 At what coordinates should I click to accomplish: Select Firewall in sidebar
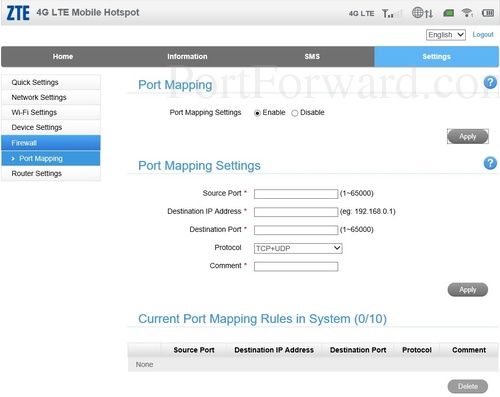[51, 143]
